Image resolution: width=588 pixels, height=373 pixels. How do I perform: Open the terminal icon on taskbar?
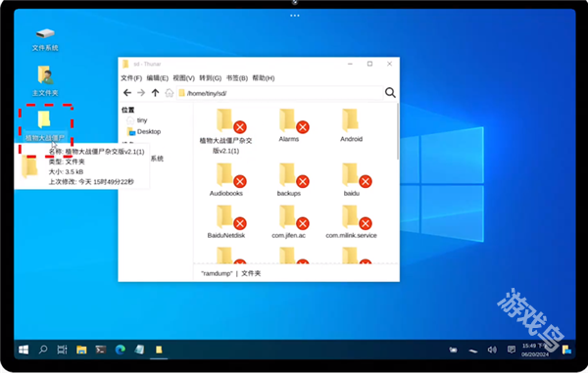101,350
